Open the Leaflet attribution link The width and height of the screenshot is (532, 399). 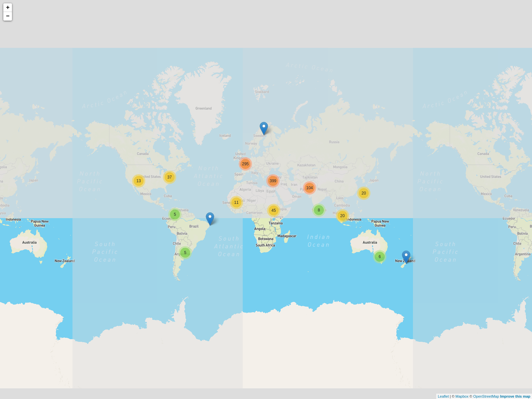click(x=443, y=396)
